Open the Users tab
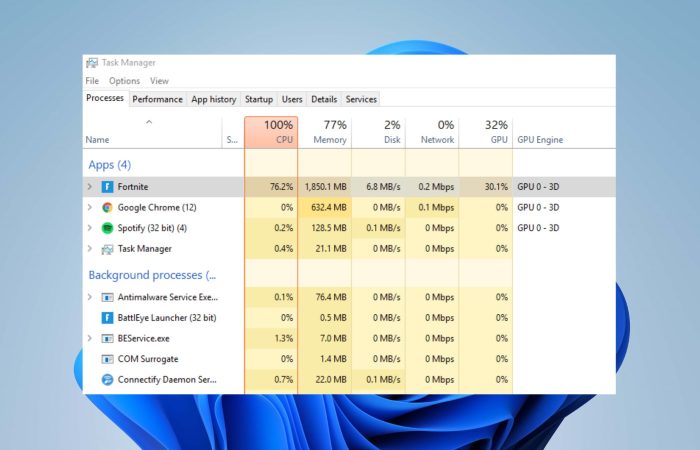 pyautogui.click(x=292, y=99)
